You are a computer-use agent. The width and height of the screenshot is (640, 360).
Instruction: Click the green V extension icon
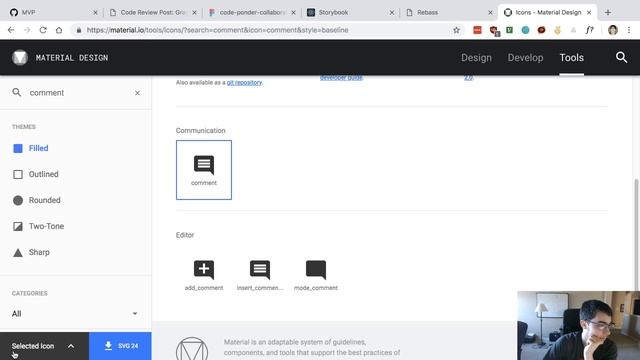[509, 30]
